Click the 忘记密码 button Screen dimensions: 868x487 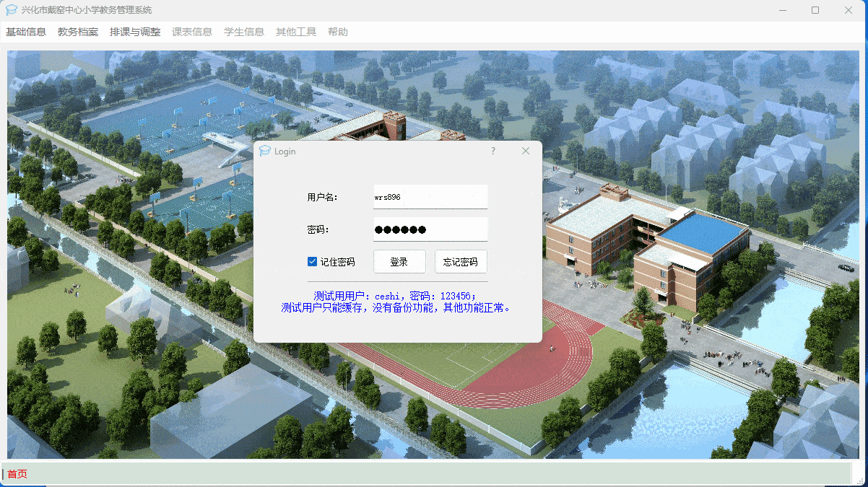point(461,262)
